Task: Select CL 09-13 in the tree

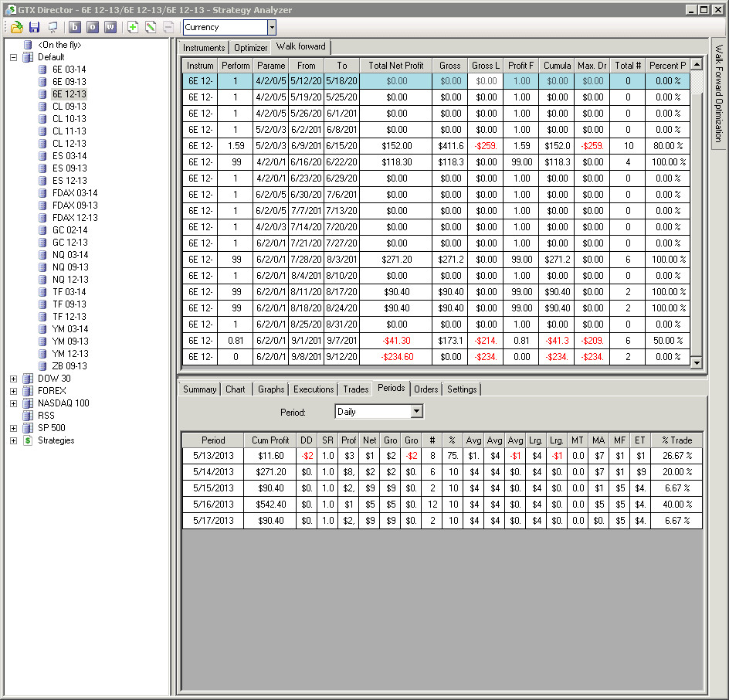Action: tap(70, 107)
